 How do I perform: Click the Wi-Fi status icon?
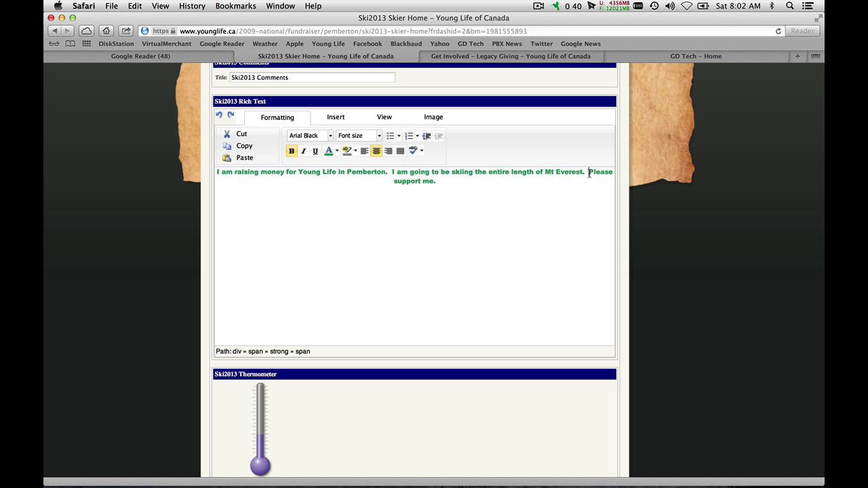click(x=687, y=6)
